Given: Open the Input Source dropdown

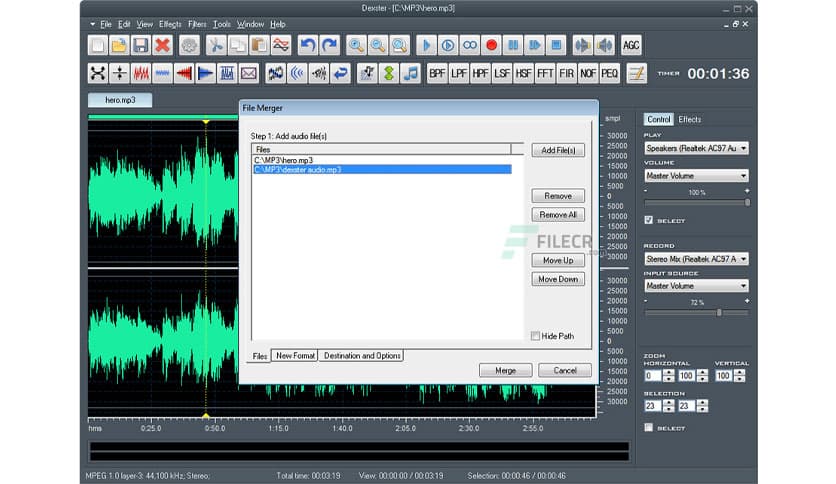Looking at the screenshot, I should 696,286.
